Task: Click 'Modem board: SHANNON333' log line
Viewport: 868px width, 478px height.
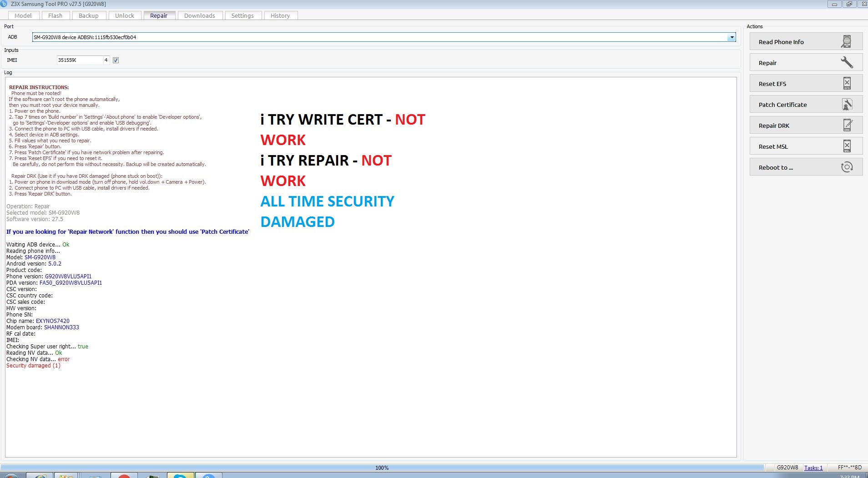Action: click(x=43, y=327)
